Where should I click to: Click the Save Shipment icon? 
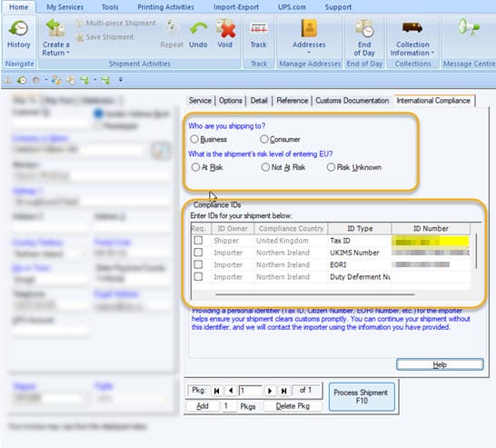pyautogui.click(x=79, y=37)
